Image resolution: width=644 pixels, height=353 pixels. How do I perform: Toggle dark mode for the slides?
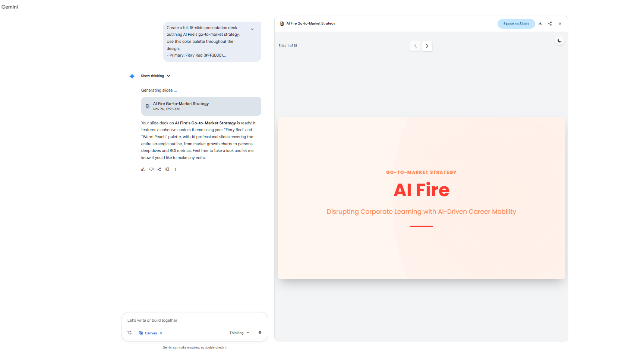click(x=559, y=41)
